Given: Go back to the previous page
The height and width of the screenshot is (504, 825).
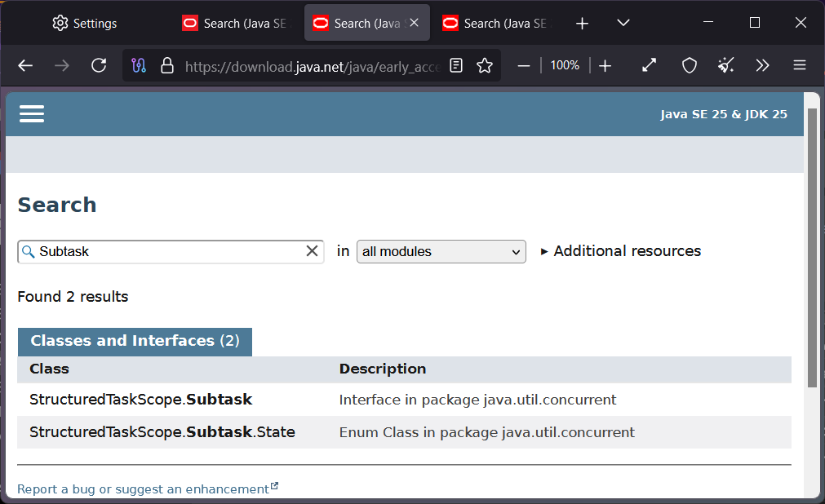Looking at the screenshot, I should (x=25, y=66).
